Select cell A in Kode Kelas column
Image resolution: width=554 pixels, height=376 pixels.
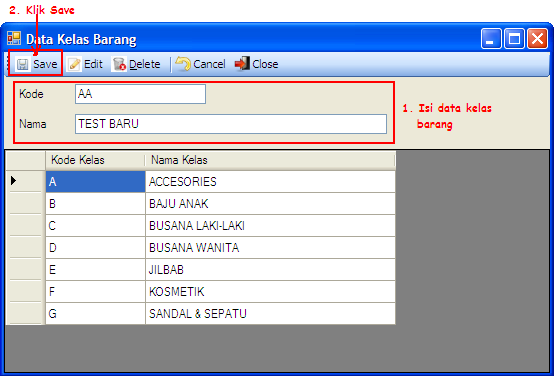click(95, 182)
